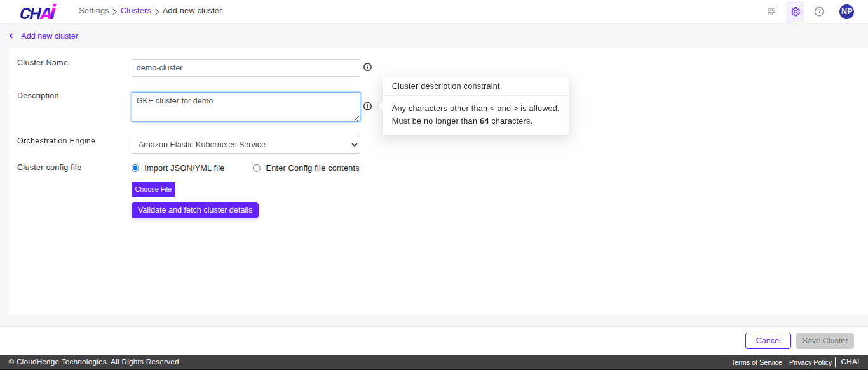868x370 pixels.
Task: Click the Choose File upload control
Action: point(153,189)
